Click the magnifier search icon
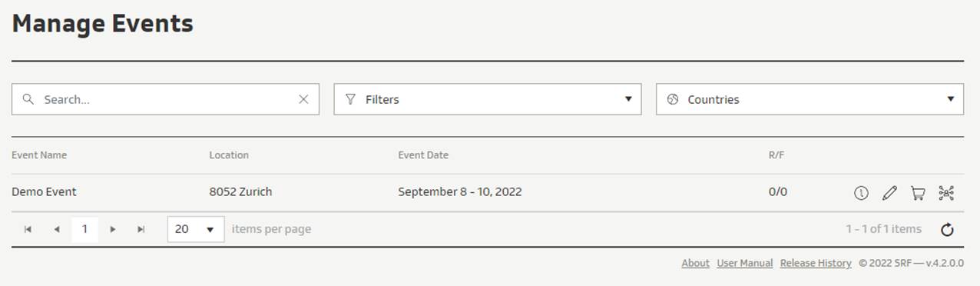Image resolution: width=980 pixels, height=286 pixels. point(28,99)
